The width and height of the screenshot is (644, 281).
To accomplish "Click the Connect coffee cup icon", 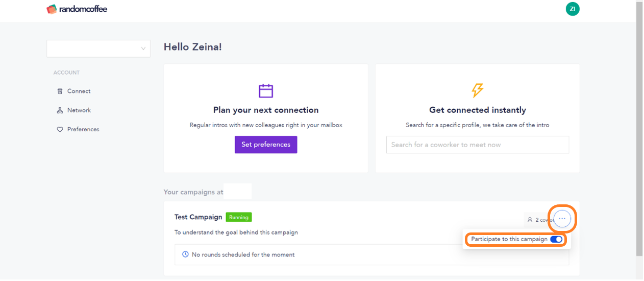I will [60, 91].
